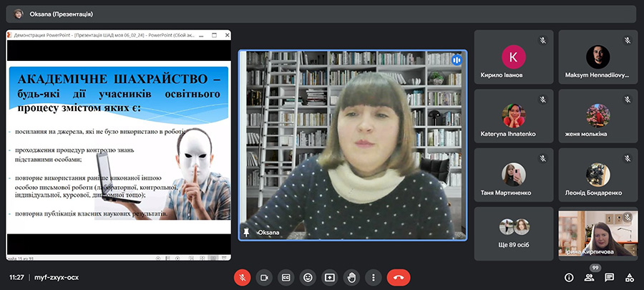Click the slide bullet about повторна публікація
644x290 pixels.
point(91,214)
